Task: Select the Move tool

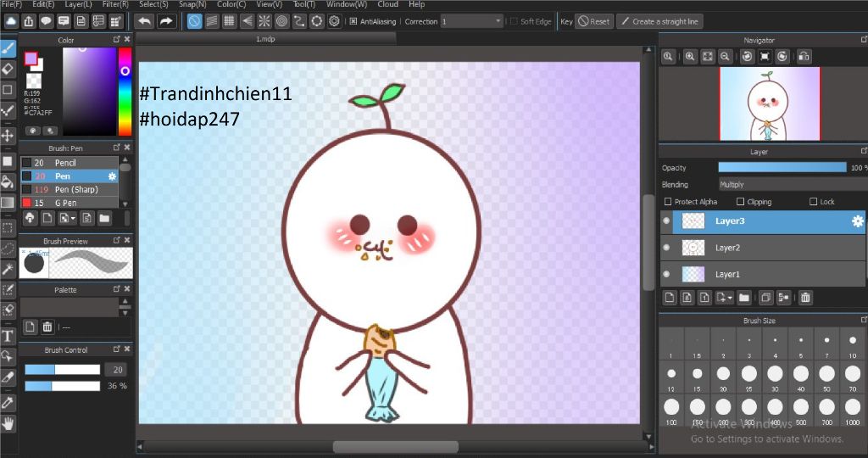Action: pos(8,136)
